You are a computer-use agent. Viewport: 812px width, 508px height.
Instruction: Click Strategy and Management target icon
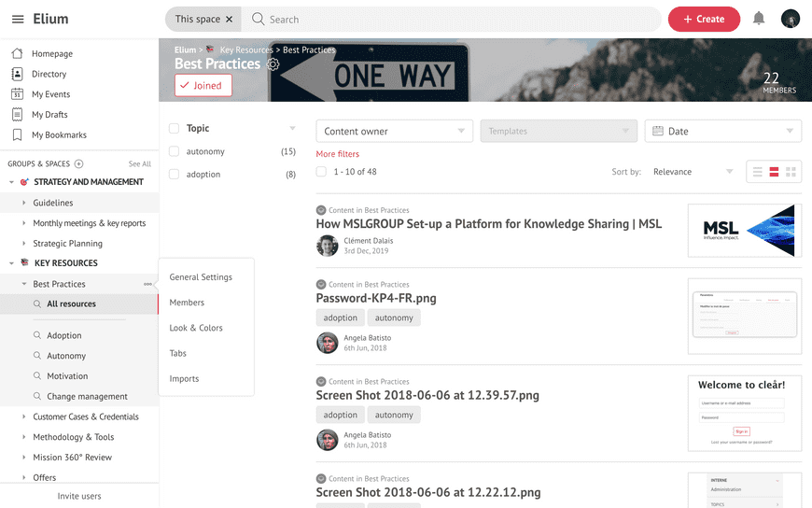(x=24, y=182)
